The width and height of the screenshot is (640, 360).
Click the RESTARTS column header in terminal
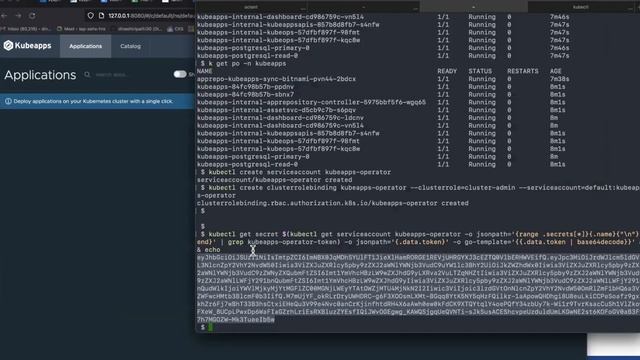coord(522,71)
